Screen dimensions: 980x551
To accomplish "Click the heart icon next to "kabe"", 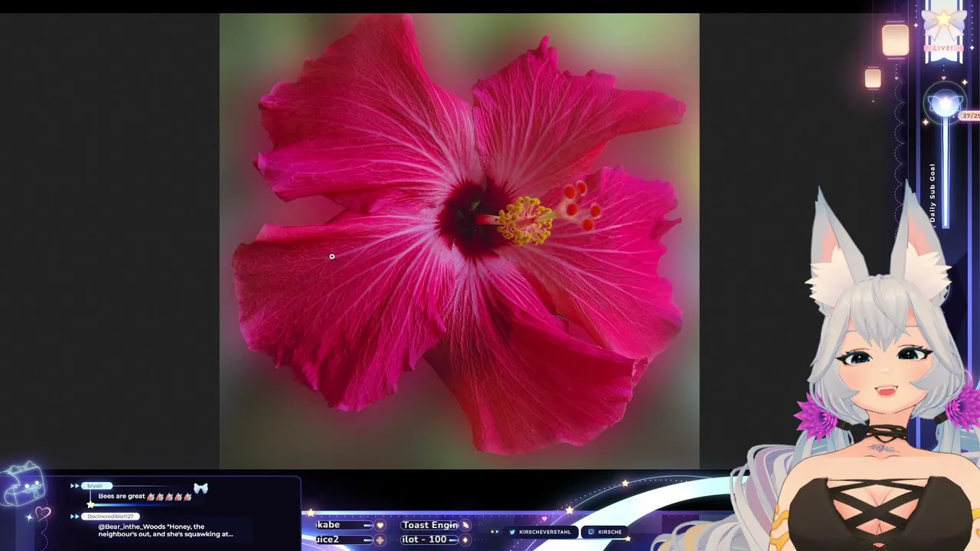I will point(380,525).
